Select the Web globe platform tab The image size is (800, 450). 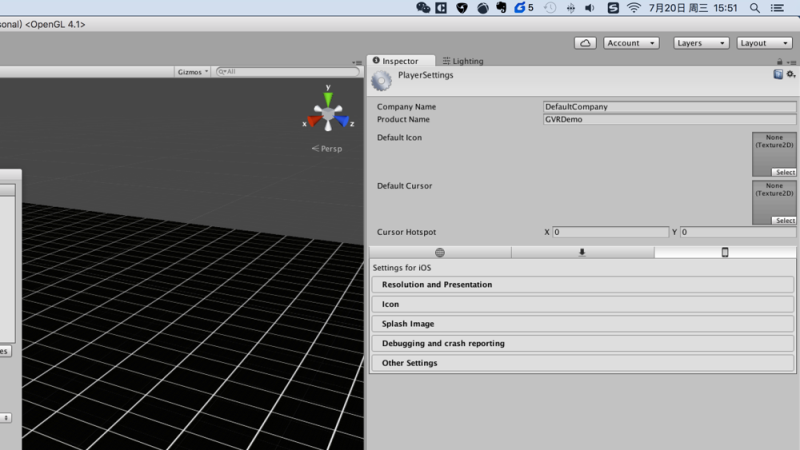440,252
